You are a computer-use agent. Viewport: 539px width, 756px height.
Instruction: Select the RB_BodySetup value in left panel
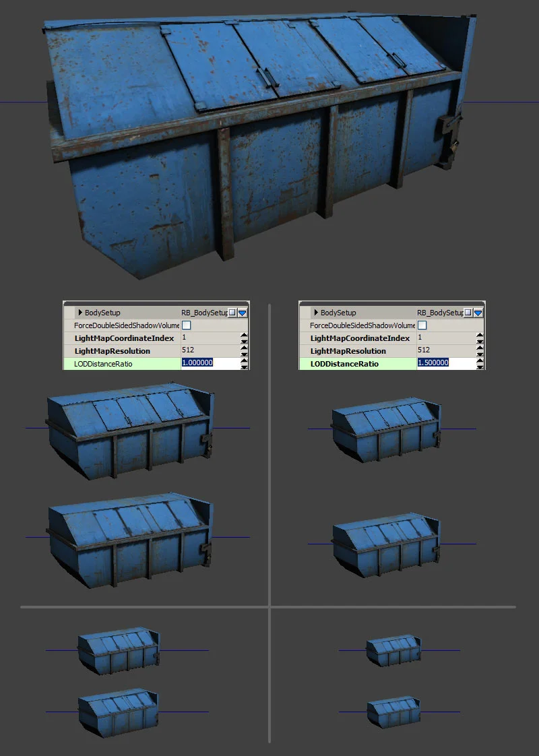204,313
